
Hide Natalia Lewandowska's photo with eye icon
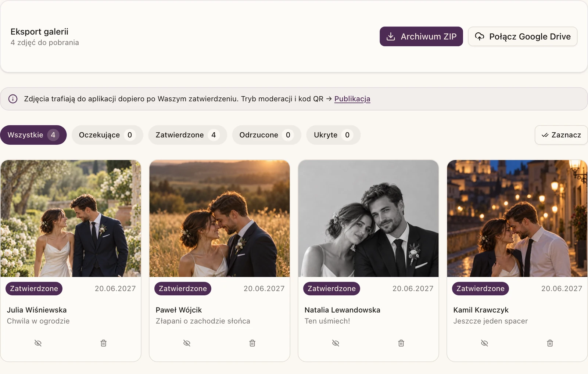point(336,343)
